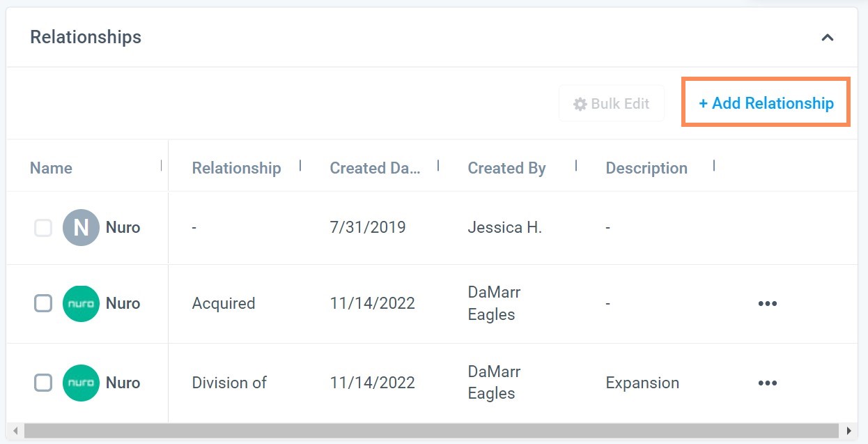Click the Created Date column header
Image resolution: width=868 pixels, height=444 pixels.
tap(375, 168)
